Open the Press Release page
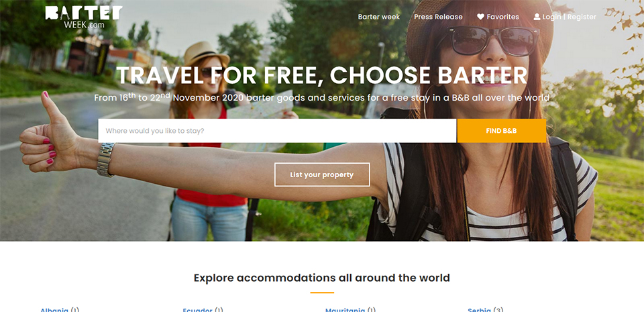 (x=438, y=17)
